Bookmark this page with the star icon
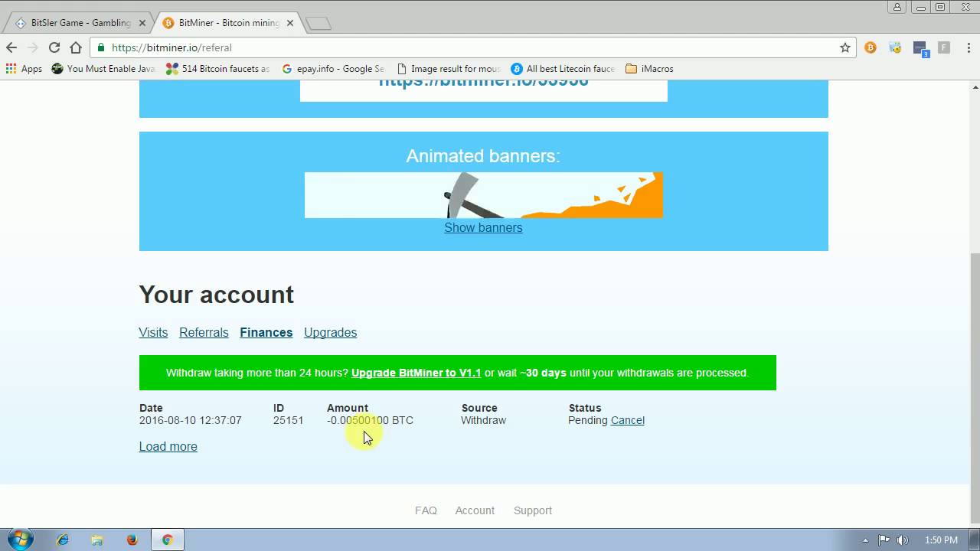980x551 pixels. [x=845, y=47]
